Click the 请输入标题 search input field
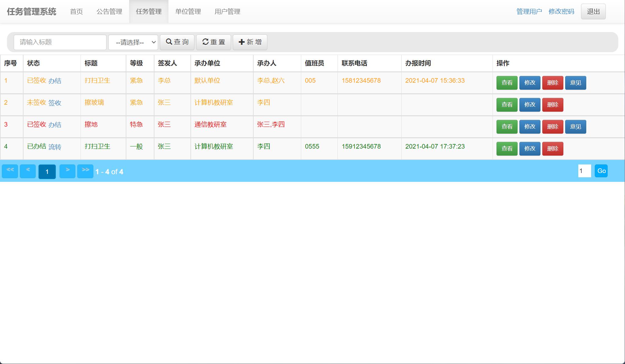Viewport: 625px width, 364px height. tap(60, 42)
